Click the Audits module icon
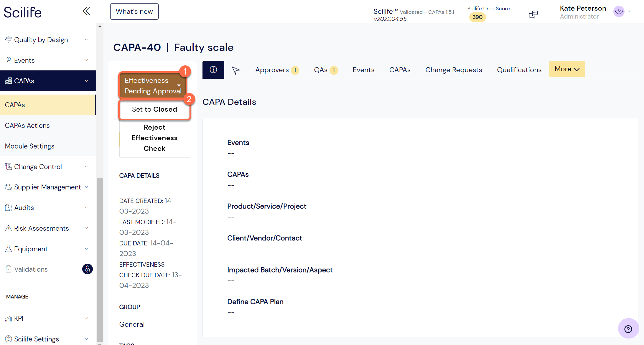Image resolution: width=644 pixels, height=345 pixels. pyautogui.click(x=9, y=207)
